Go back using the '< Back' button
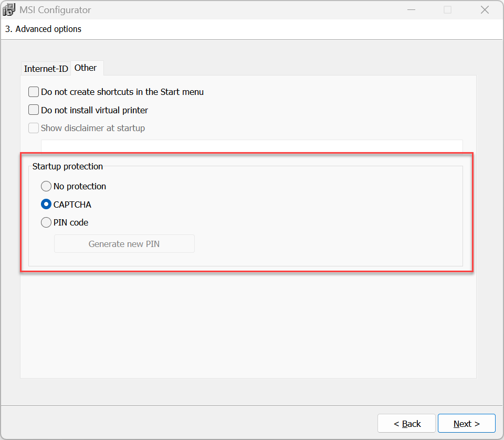The width and height of the screenshot is (504, 440). pos(406,423)
